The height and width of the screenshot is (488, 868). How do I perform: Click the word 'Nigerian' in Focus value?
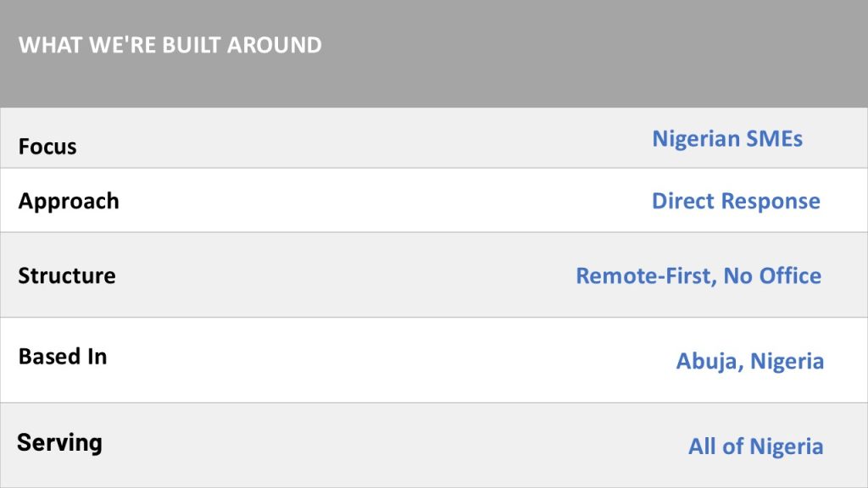[x=696, y=138]
